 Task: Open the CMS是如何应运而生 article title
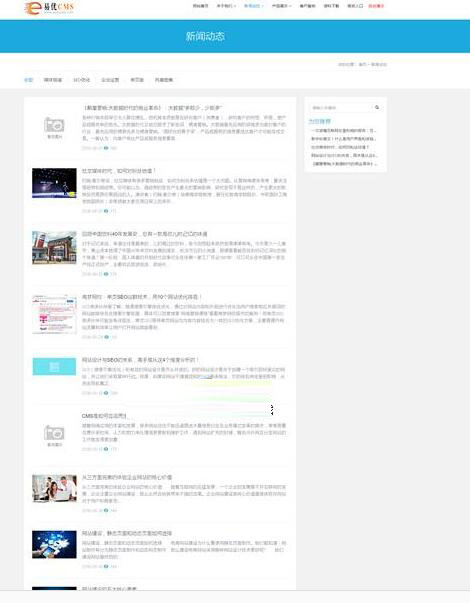104,416
